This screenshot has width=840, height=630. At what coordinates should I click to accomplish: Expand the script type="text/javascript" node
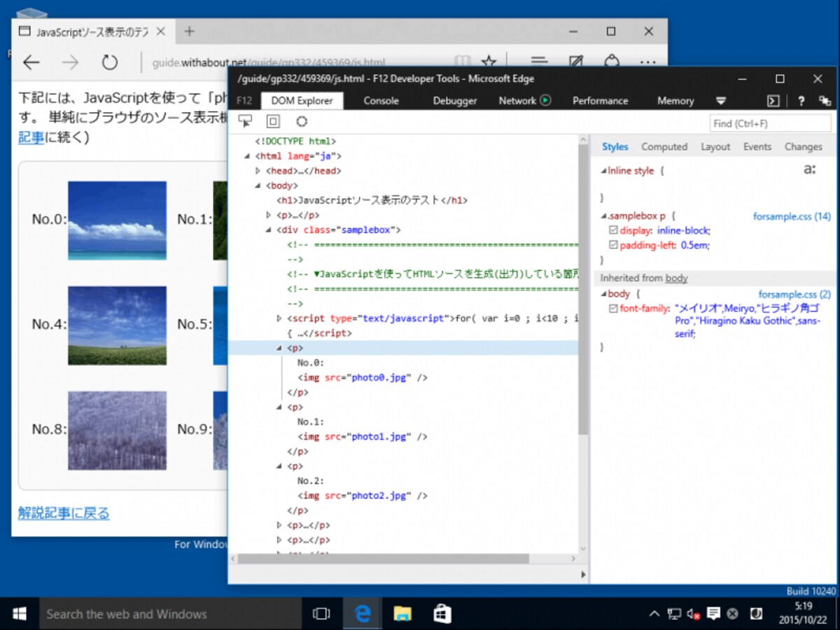(280, 318)
